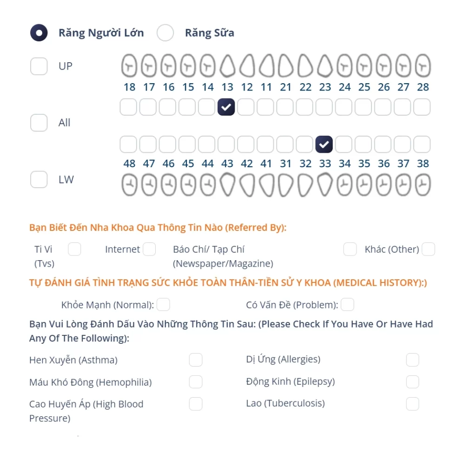Select the Răng Người Lớn radio option

39,33
